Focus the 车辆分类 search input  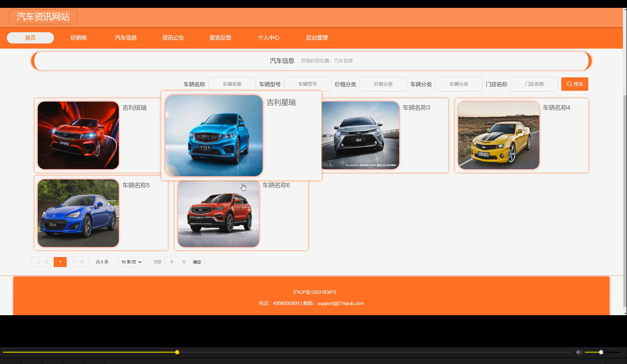[459, 84]
